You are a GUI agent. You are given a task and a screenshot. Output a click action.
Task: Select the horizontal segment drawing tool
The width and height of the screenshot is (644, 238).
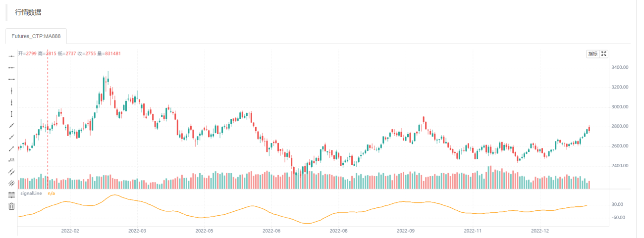coord(12,79)
